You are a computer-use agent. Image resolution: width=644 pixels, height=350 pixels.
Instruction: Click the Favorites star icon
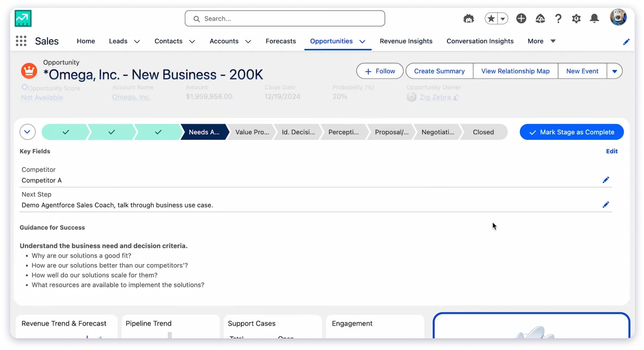(x=491, y=18)
